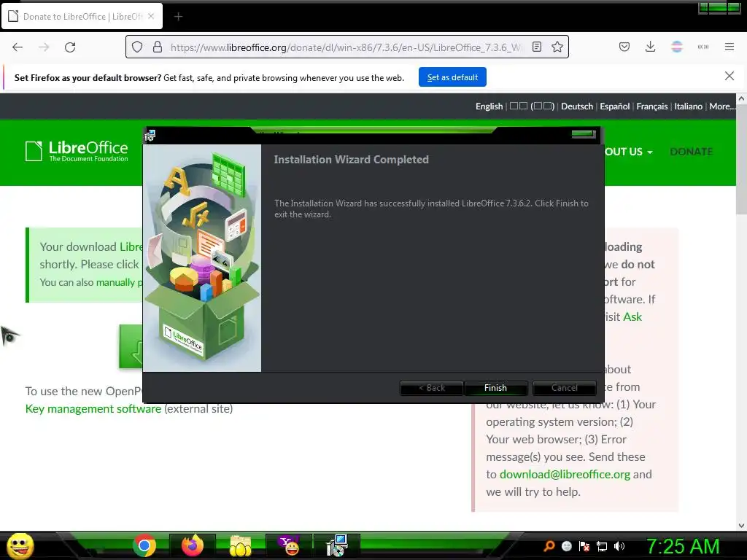This screenshot has height=560, width=747.
Task: Click the page scrollbar down arrow
Action: pyautogui.click(x=741, y=526)
